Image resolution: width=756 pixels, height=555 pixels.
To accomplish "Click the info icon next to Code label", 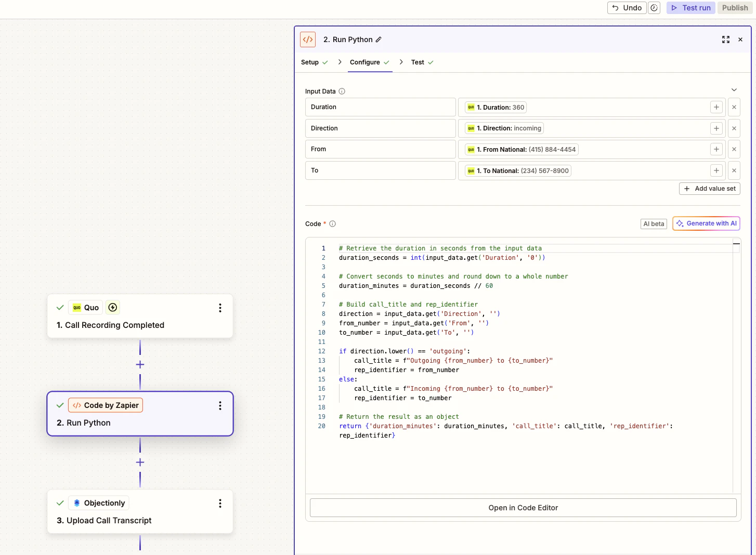I will [332, 223].
